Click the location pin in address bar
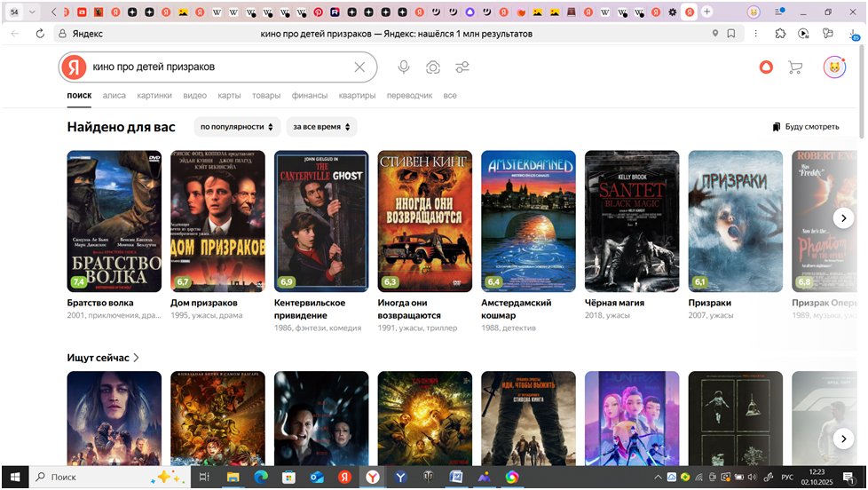Viewport: 868px width, 490px height. (715, 34)
